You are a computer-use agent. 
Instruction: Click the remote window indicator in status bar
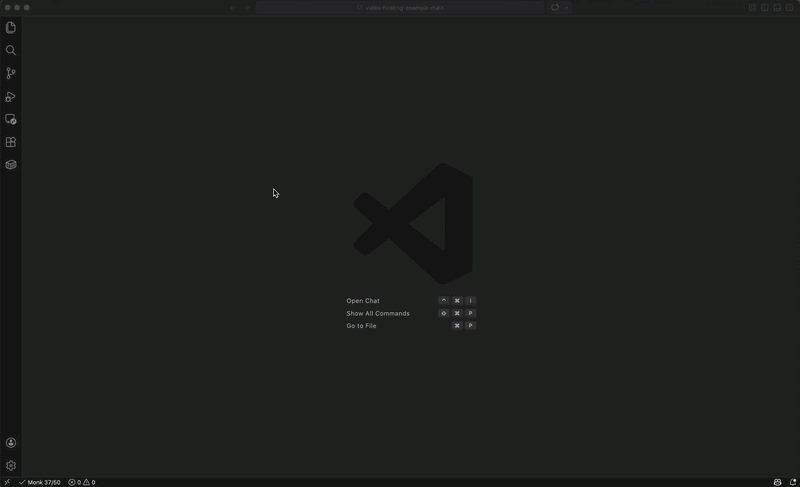tap(7, 482)
